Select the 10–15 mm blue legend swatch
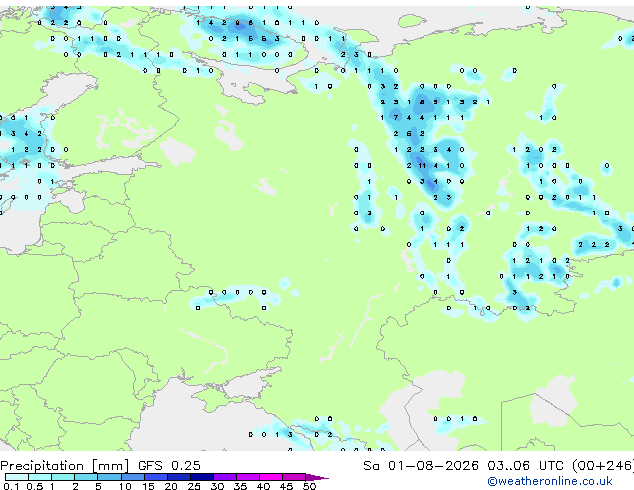The height and width of the screenshot is (490, 634). point(133,477)
